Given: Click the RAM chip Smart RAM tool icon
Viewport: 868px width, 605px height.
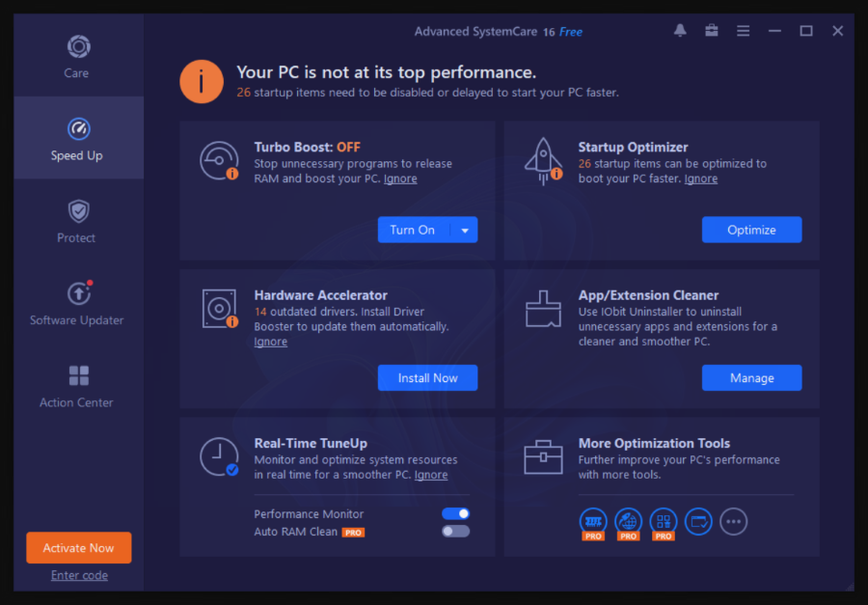Looking at the screenshot, I should click(x=593, y=521).
